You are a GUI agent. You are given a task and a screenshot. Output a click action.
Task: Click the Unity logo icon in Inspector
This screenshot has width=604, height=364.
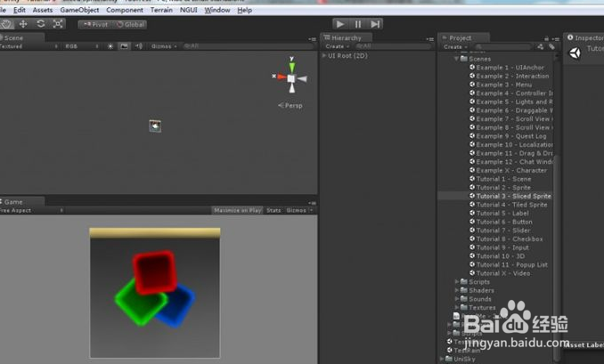click(575, 53)
